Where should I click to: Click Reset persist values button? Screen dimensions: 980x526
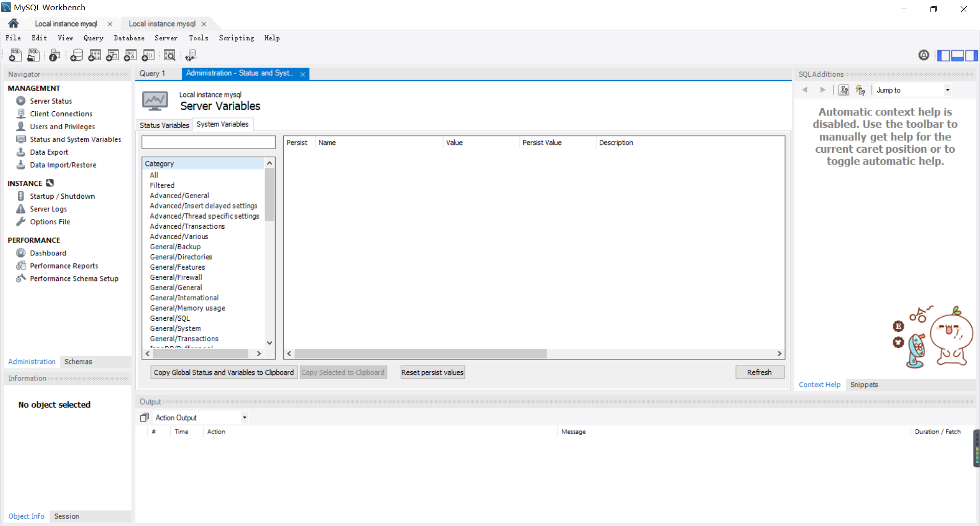point(432,372)
